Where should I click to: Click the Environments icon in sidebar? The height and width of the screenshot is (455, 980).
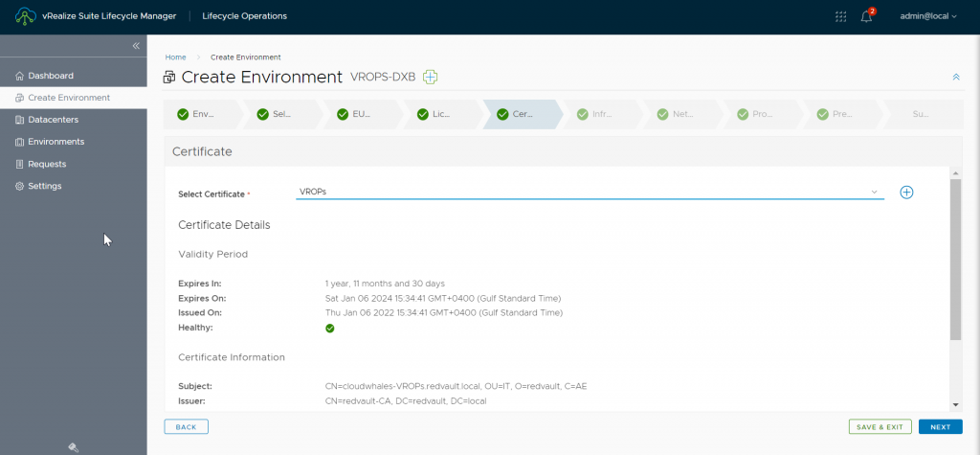pos(19,142)
